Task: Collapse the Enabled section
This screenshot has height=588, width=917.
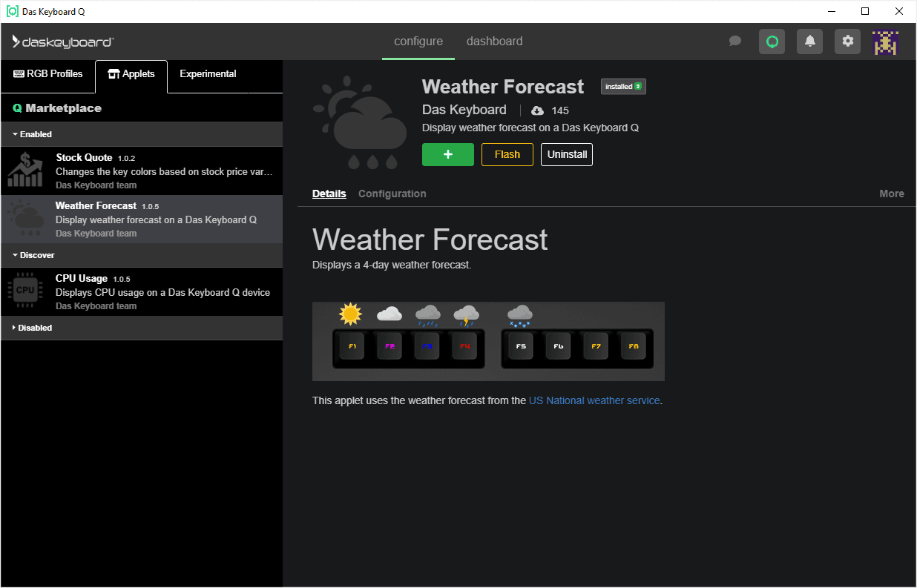Action: pos(32,134)
